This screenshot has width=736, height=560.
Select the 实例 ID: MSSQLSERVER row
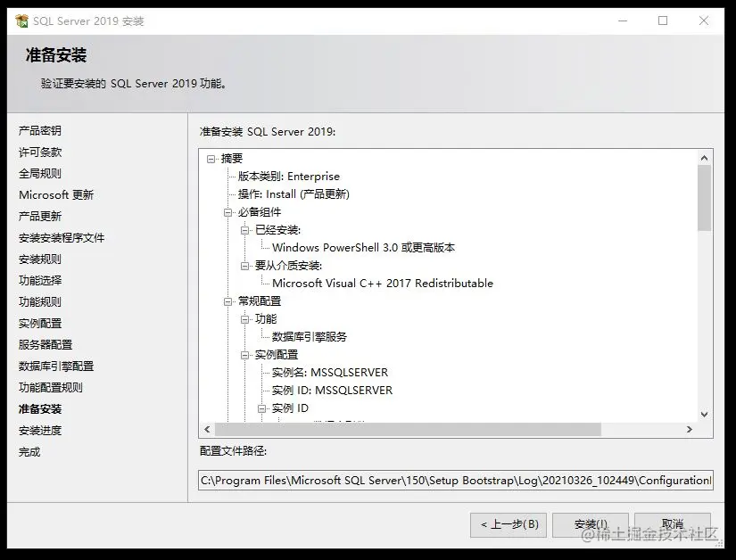(x=332, y=391)
